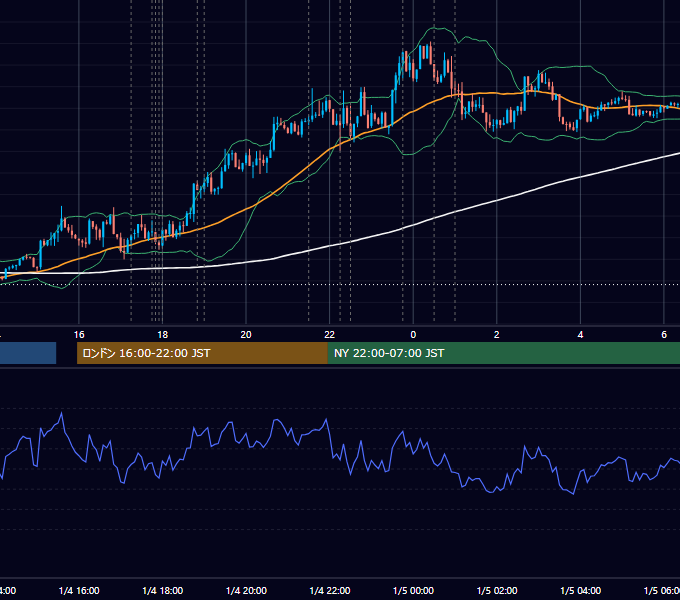Click the 0 hour axis label
The width and height of the screenshot is (680, 600).
tap(413, 335)
